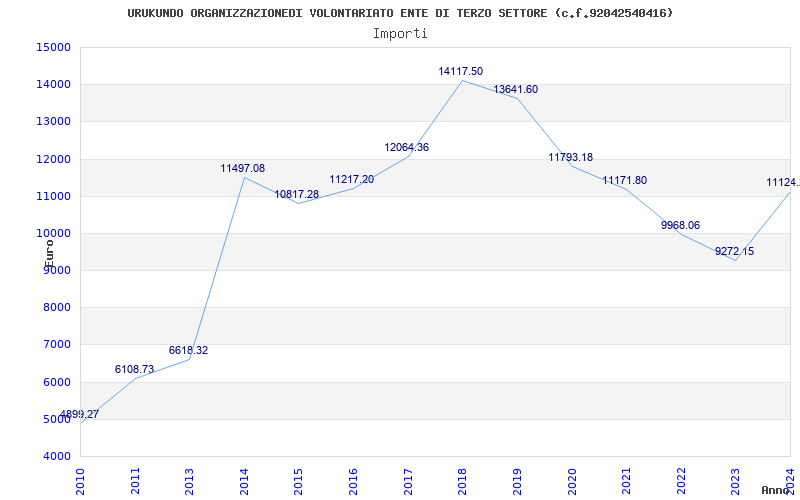Select the data label 12064.36
The height and width of the screenshot is (500, 800).
pyautogui.click(x=407, y=147)
